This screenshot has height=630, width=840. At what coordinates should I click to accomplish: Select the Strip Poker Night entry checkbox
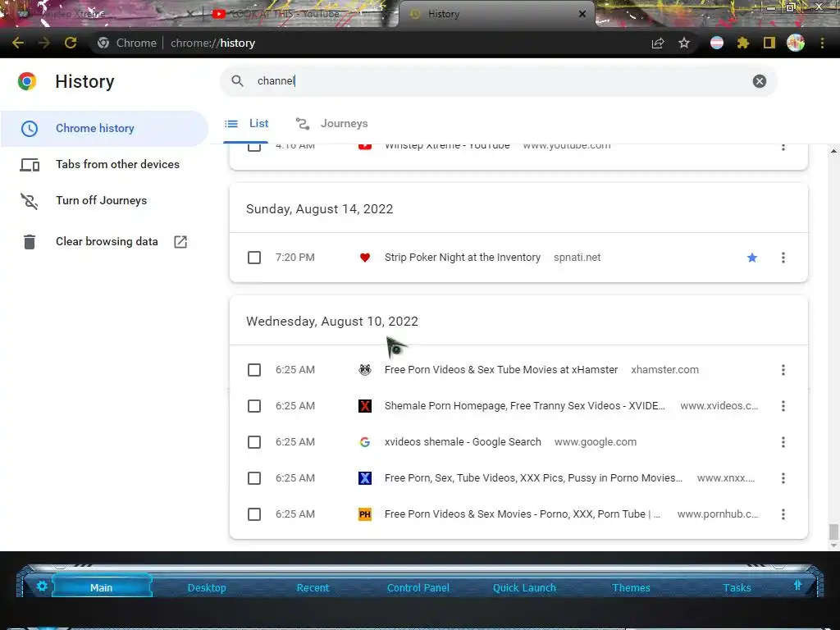254,258
